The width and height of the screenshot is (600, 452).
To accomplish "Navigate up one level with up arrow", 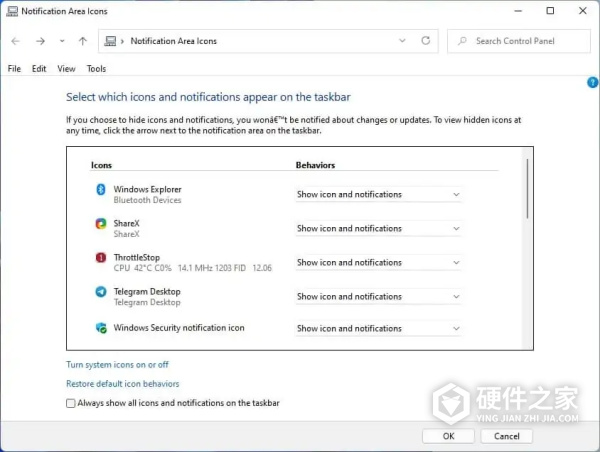I will [82, 41].
